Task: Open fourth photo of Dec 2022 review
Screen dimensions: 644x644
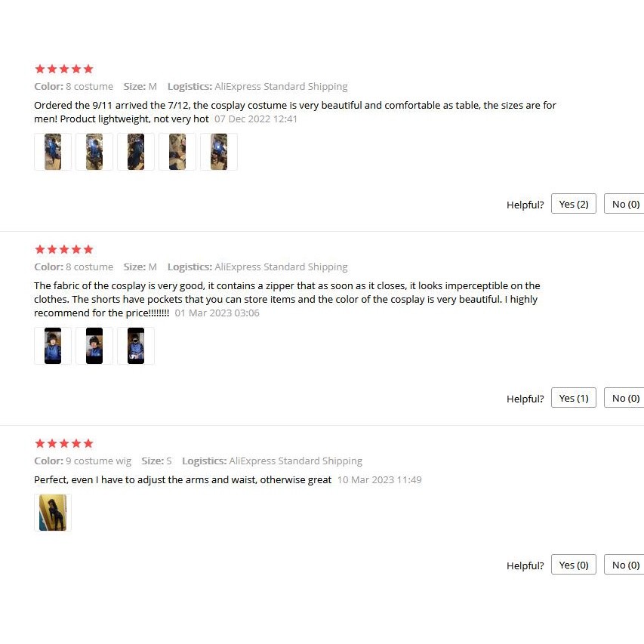Action: click(177, 152)
